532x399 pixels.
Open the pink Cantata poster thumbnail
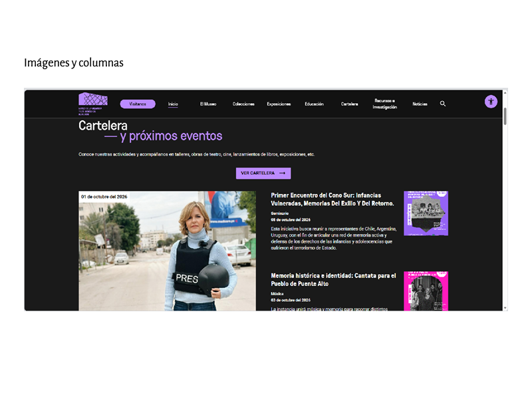tap(426, 291)
